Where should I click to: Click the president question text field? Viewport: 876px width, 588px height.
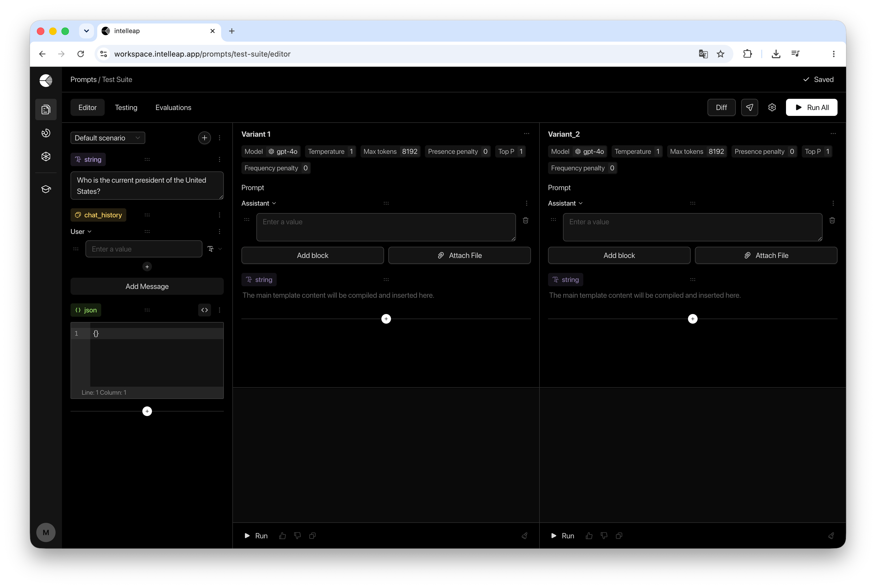click(x=147, y=186)
